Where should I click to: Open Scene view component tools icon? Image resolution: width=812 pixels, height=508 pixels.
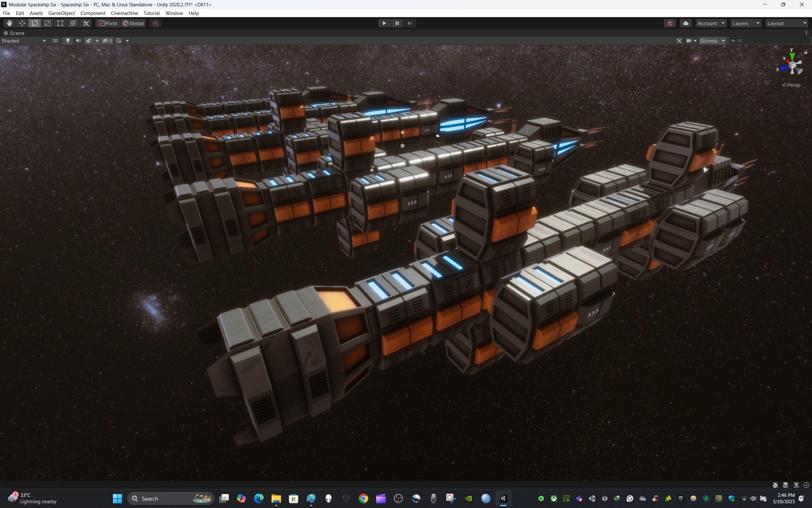[679, 41]
